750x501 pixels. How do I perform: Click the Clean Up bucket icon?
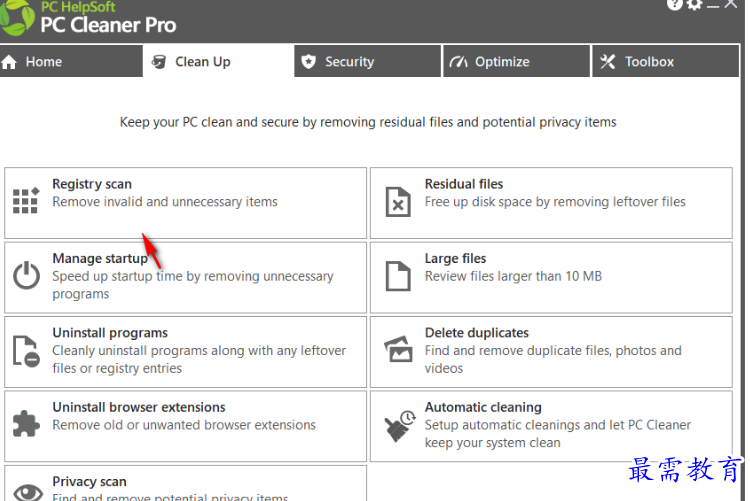(159, 62)
